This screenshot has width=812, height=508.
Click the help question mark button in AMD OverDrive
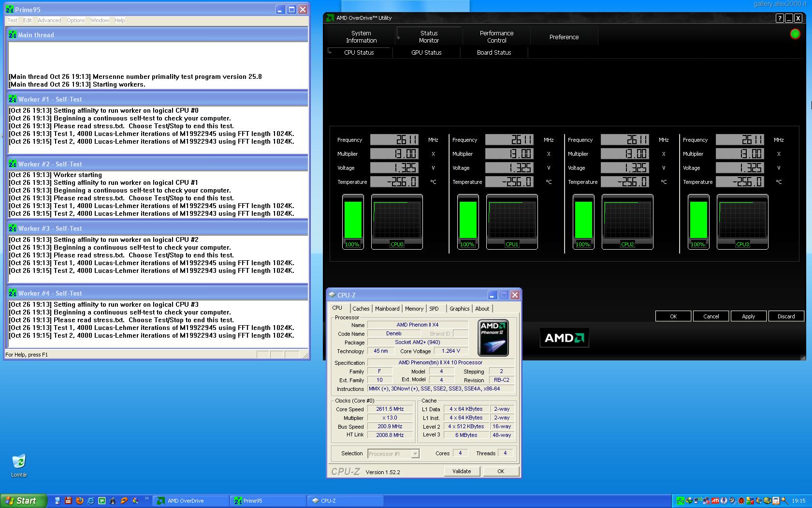pyautogui.click(x=780, y=18)
